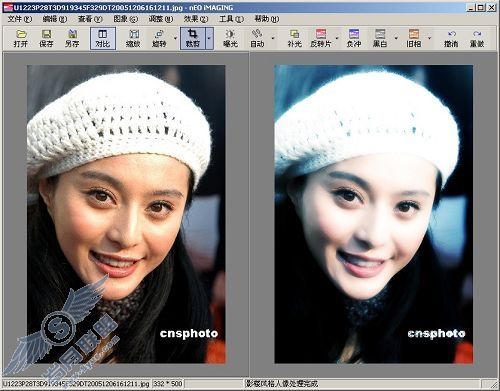Select the 缩放 resize tool

coord(133,38)
